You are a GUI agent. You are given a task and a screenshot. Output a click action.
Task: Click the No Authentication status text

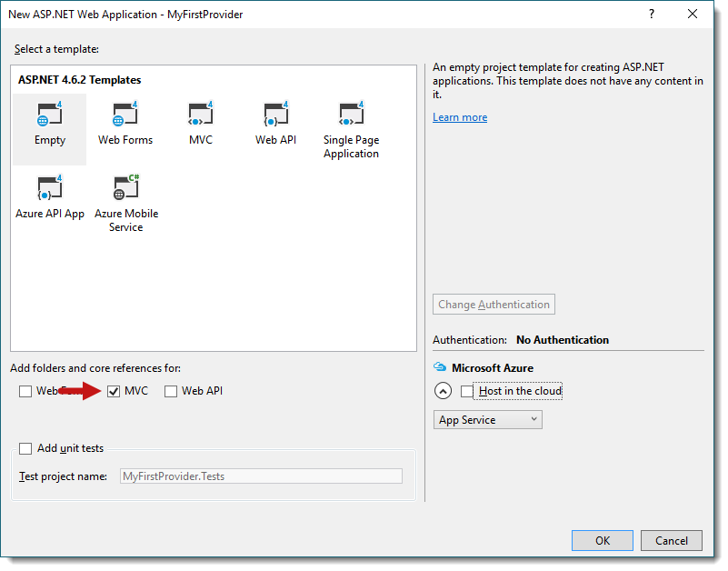[x=563, y=340]
